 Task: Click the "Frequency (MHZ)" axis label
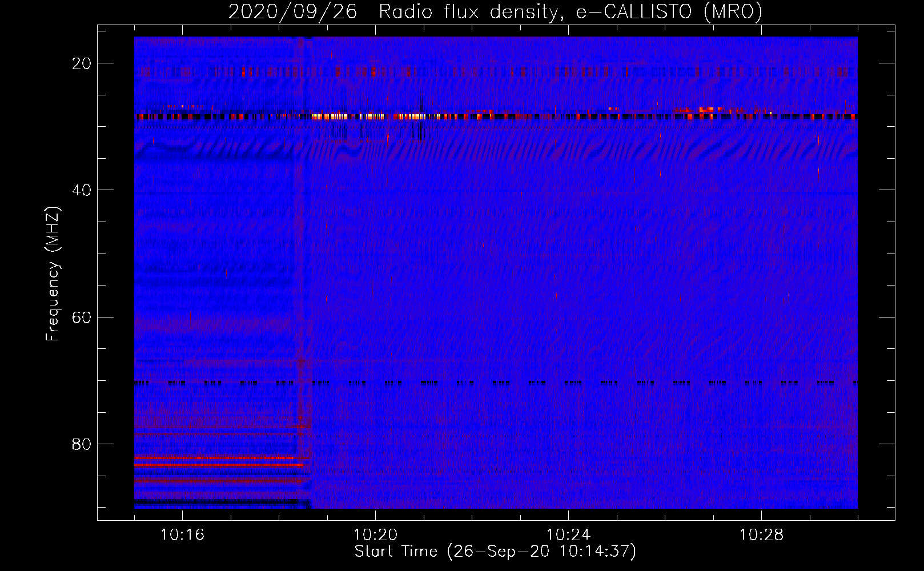point(53,274)
